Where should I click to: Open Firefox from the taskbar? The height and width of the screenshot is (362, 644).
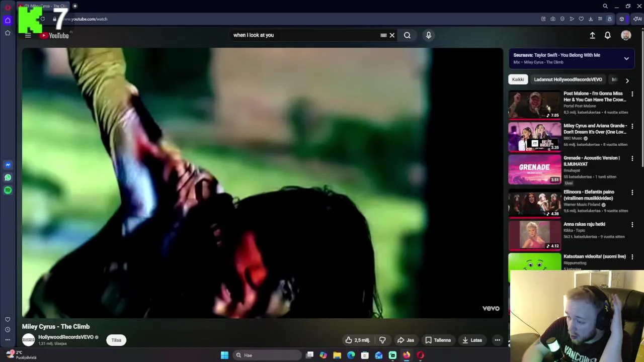[x=406, y=355]
